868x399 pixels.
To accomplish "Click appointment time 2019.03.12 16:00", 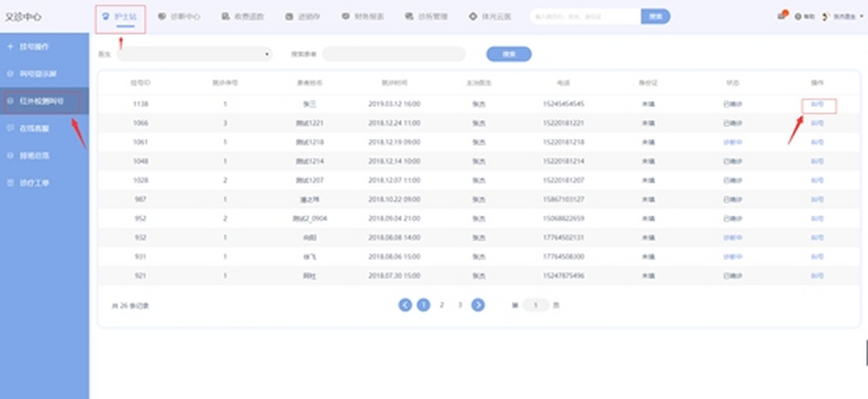I will point(394,104).
